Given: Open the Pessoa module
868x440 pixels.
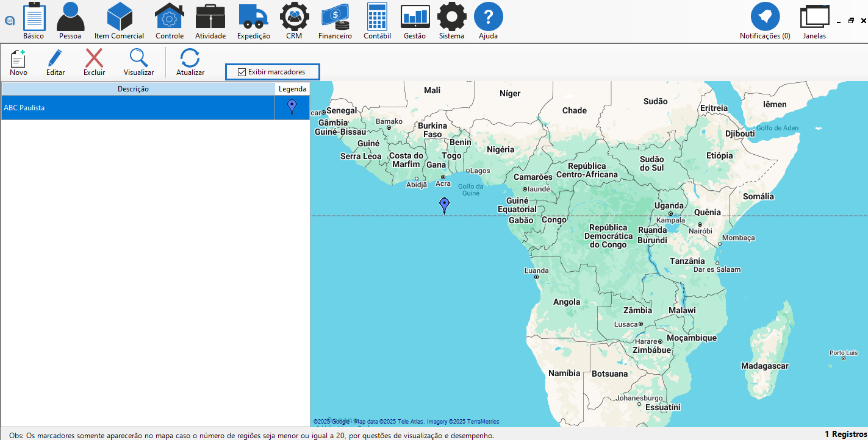Looking at the screenshot, I should point(70,18).
